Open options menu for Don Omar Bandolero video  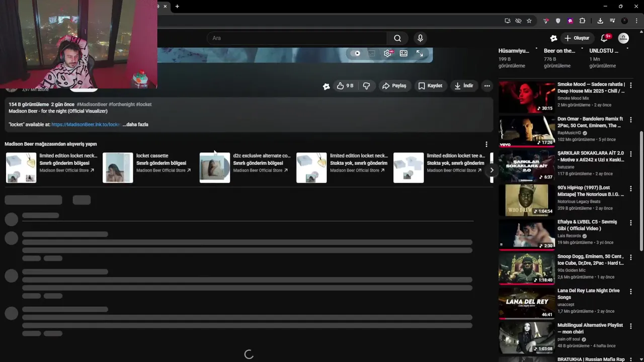(x=630, y=120)
